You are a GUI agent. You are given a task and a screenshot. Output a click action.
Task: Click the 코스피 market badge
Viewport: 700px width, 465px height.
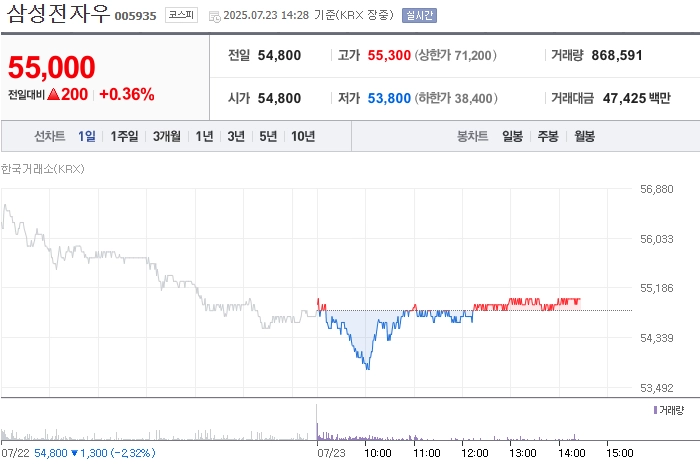tap(181, 15)
